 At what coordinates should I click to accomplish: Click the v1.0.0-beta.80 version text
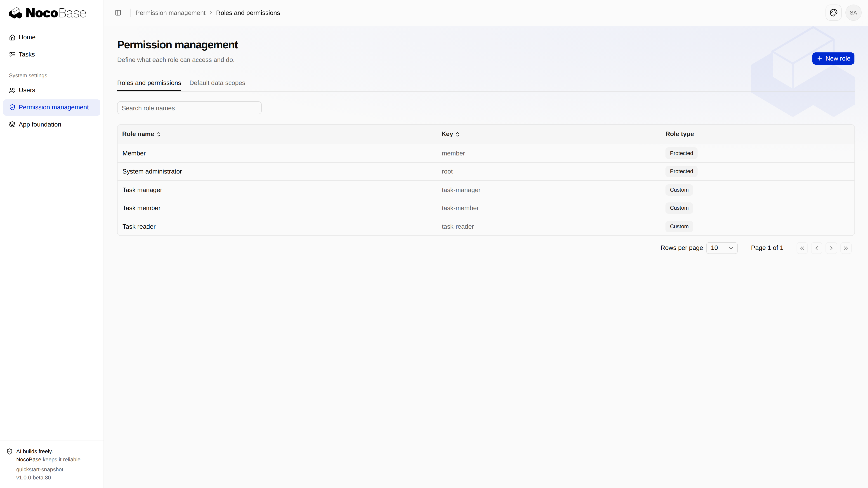(33, 478)
